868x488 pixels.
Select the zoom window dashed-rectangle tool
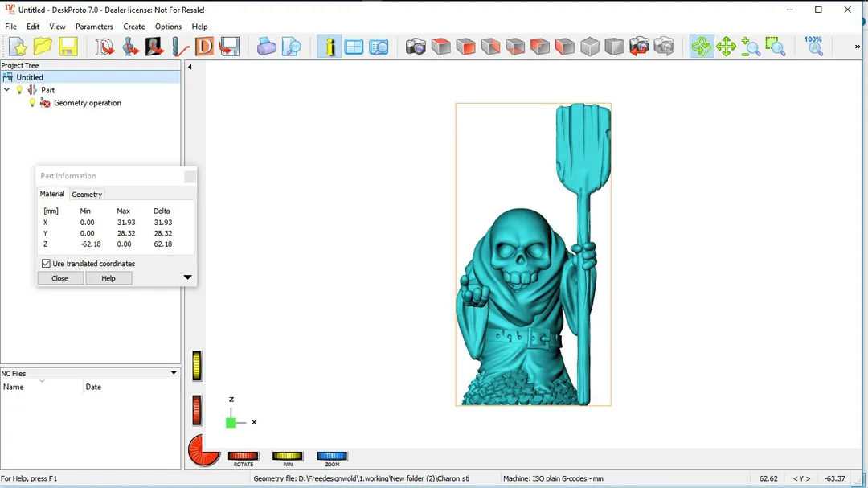coord(776,47)
